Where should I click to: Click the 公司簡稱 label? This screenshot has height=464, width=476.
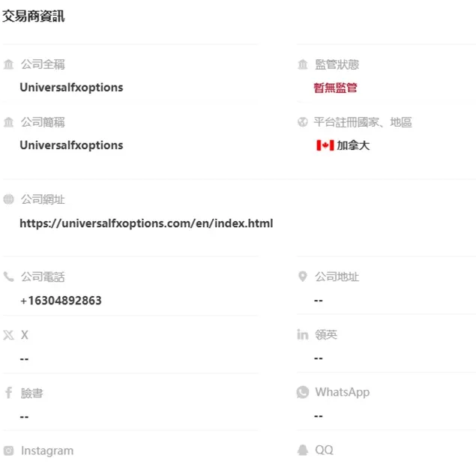pyautogui.click(x=43, y=122)
